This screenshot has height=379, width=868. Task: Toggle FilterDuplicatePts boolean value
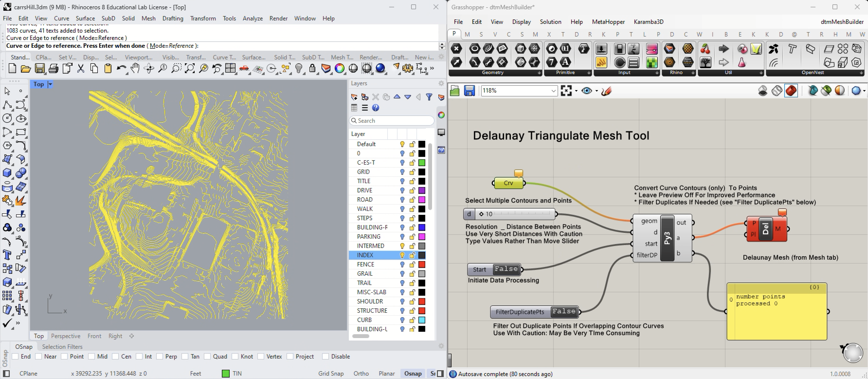click(x=564, y=312)
